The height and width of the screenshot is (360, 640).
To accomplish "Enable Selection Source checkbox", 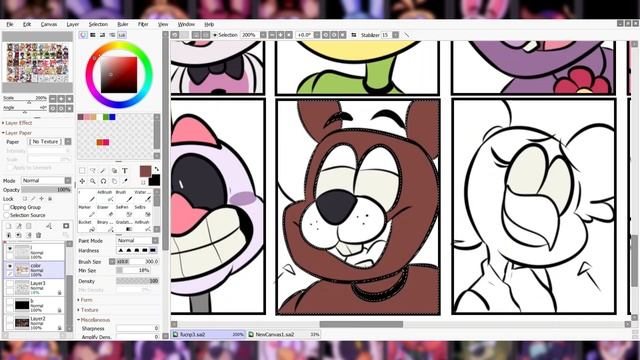I will 6,215.
